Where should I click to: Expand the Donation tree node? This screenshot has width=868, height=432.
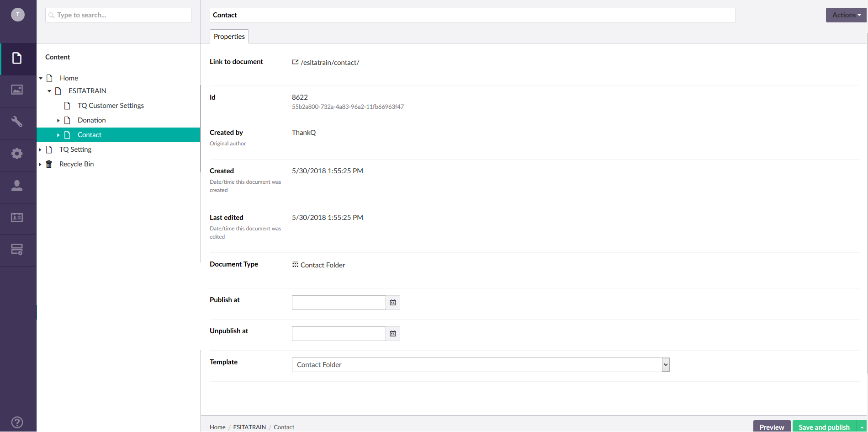pos(58,121)
